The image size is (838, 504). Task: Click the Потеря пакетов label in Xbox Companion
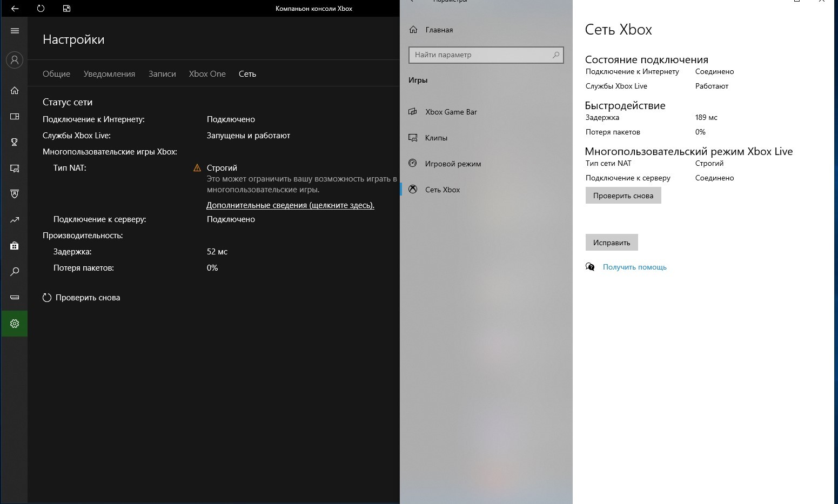(x=84, y=268)
